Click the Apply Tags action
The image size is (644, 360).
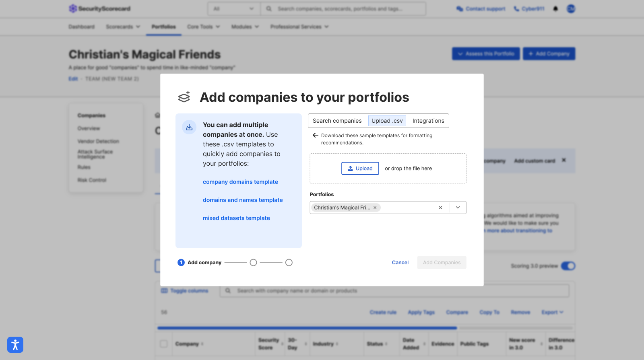421,312
